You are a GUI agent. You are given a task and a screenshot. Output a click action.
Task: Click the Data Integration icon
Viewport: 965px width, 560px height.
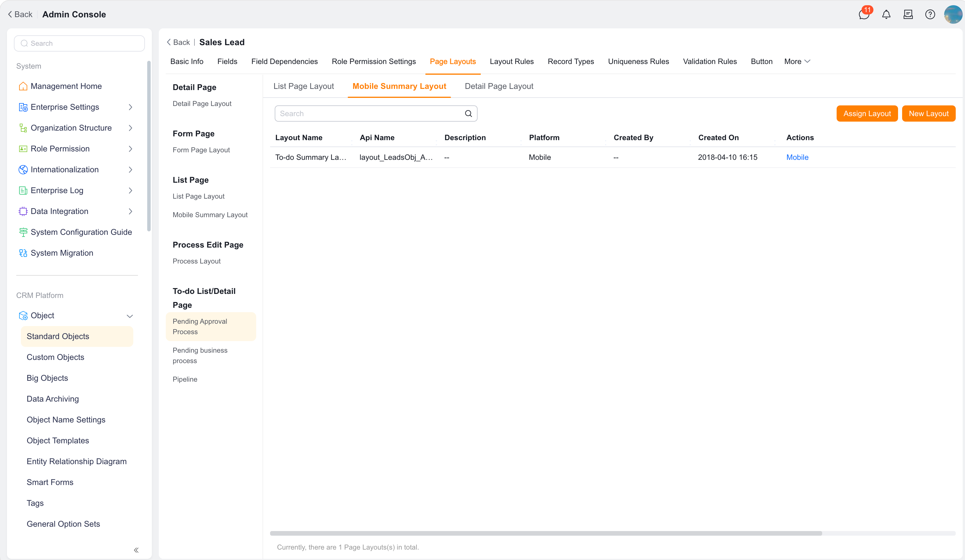pos(23,211)
